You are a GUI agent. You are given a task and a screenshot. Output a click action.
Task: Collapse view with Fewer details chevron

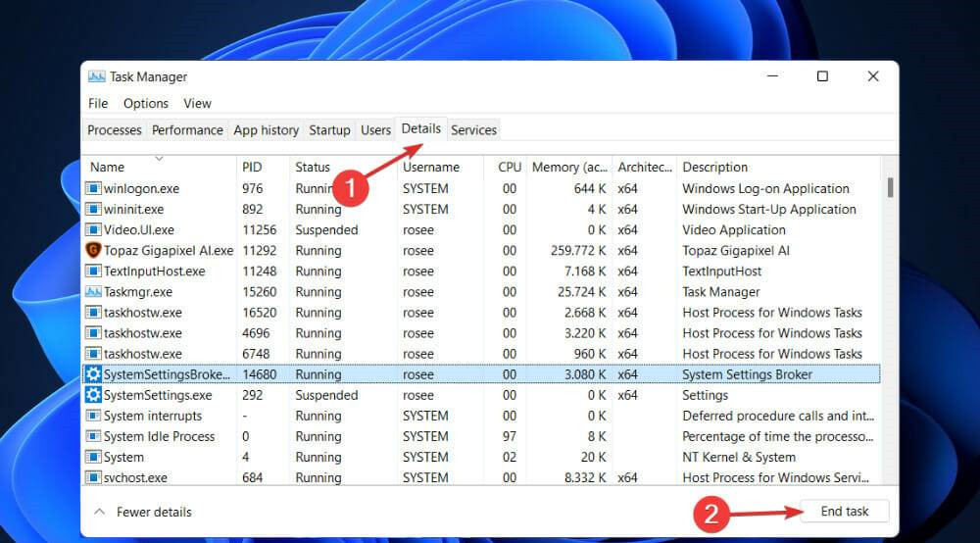tap(99, 512)
